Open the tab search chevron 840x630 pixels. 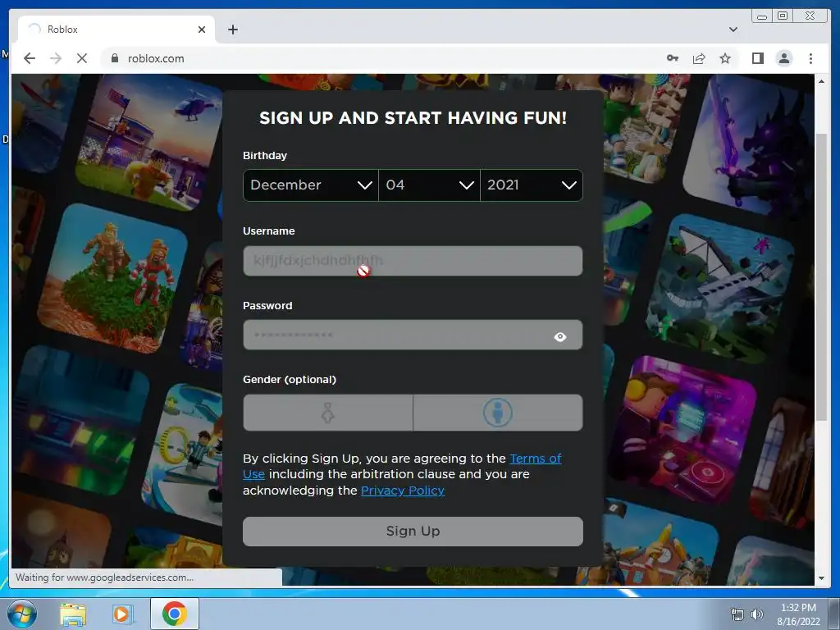[733, 30]
